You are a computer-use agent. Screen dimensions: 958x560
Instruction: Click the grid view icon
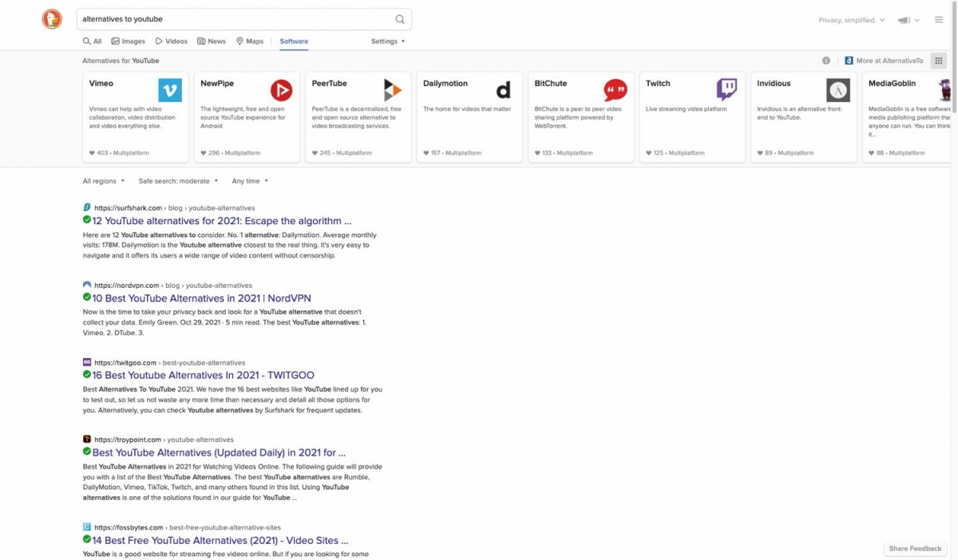click(939, 61)
